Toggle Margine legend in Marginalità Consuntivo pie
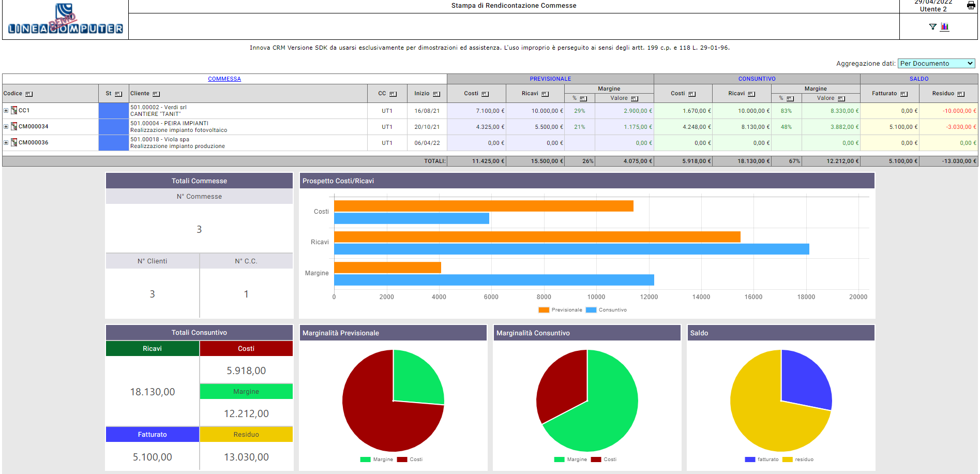The height and width of the screenshot is (474, 980). pyautogui.click(x=570, y=460)
